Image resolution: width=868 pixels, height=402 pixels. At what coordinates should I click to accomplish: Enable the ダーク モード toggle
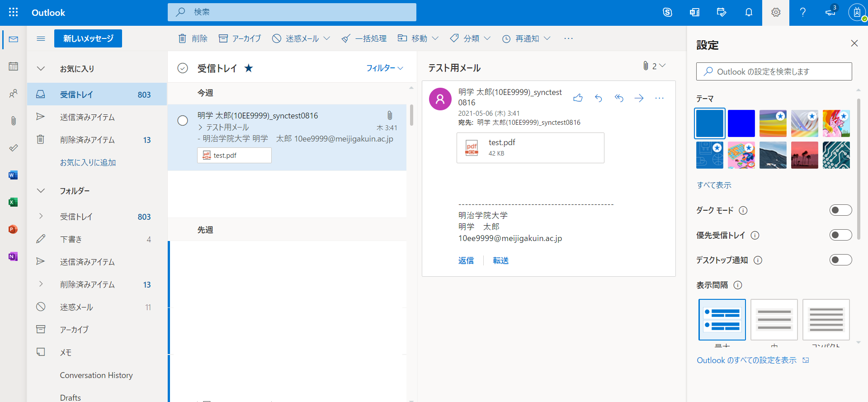point(840,210)
